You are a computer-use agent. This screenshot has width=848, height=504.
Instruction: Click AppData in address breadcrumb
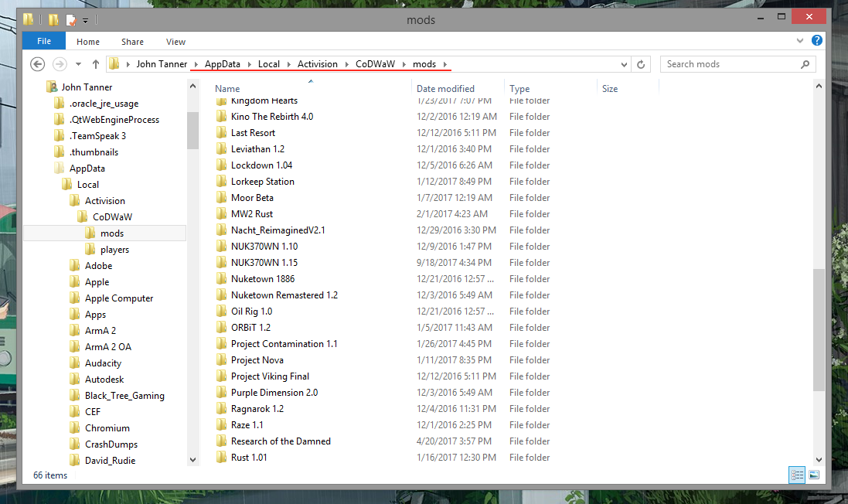[x=223, y=64]
